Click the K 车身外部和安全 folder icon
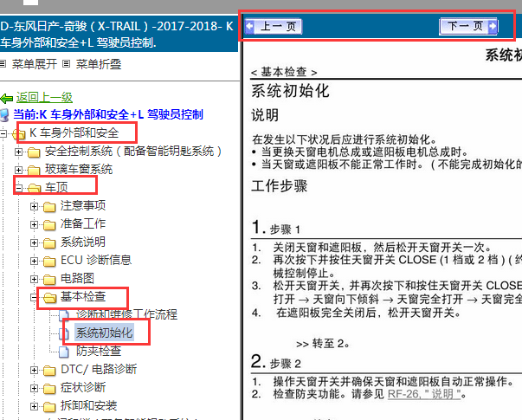Viewport: 522px width, 420px height. point(19,134)
